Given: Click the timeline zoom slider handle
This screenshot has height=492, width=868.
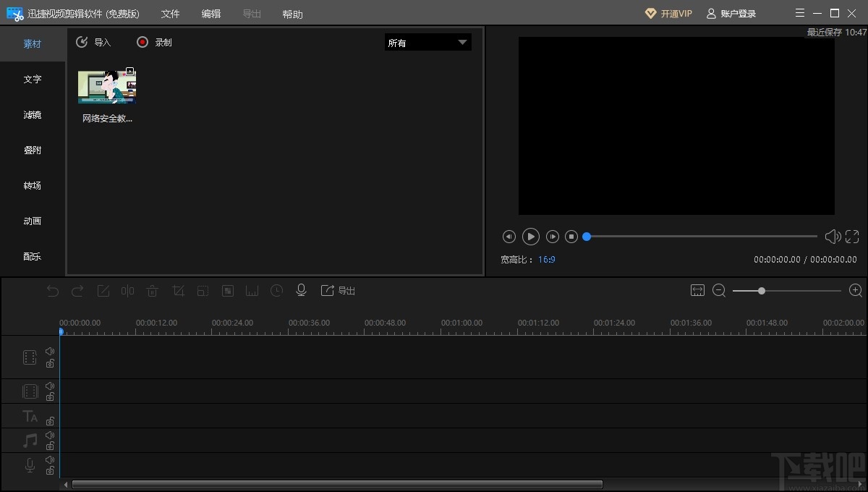Looking at the screenshot, I should tap(762, 291).
